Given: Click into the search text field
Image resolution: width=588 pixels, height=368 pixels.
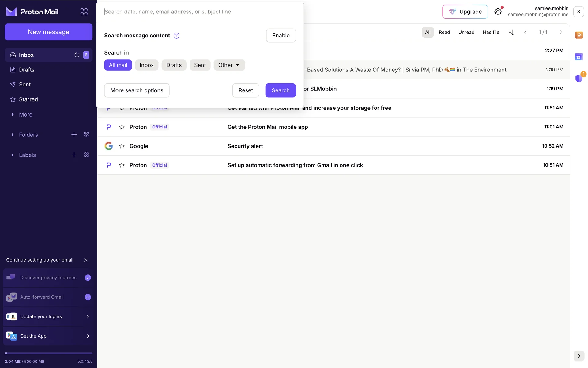Looking at the screenshot, I should point(199,12).
